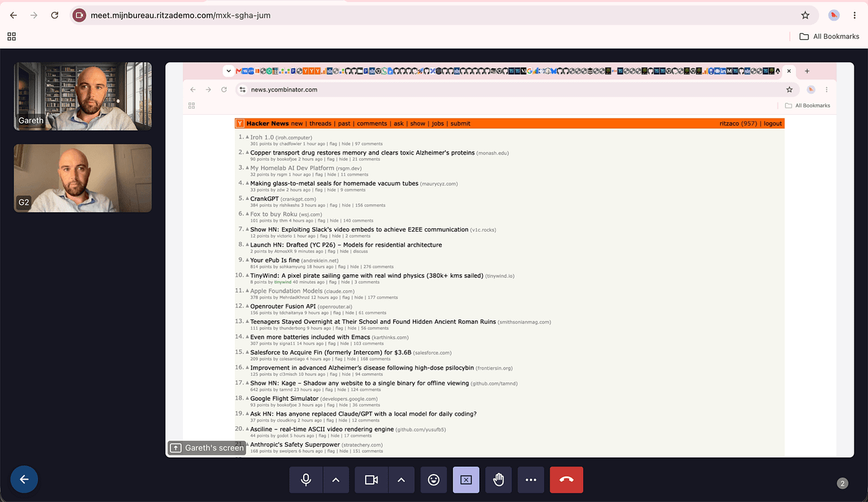Click the blue back arrow button

(24, 479)
